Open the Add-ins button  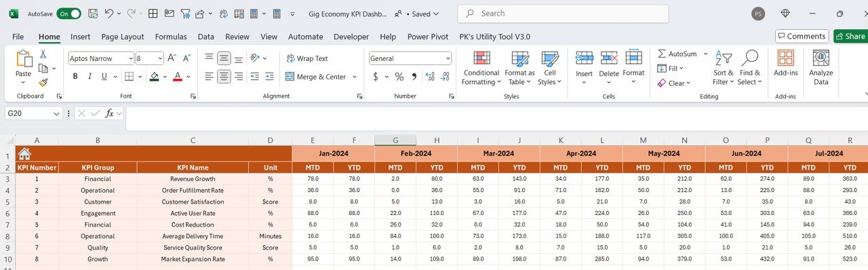click(x=786, y=63)
